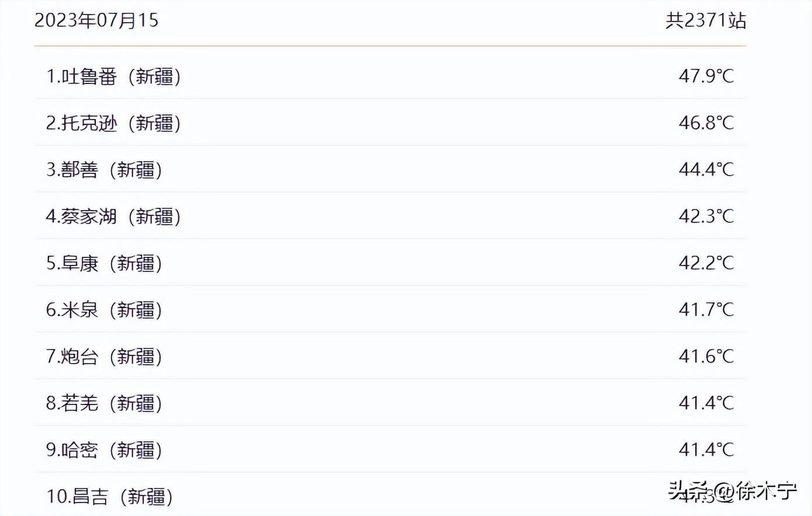
Task: Click the 42.3℃ temperature reading
Action: (x=706, y=216)
